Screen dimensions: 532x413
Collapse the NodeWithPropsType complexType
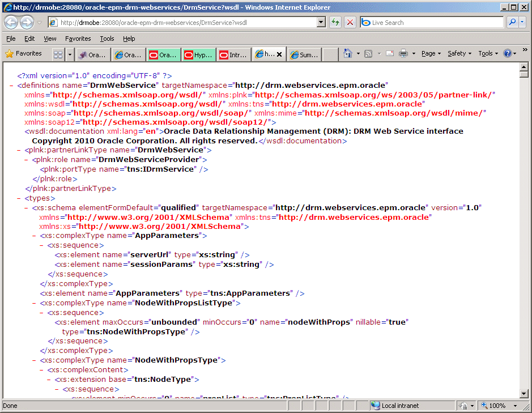tap(34, 360)
